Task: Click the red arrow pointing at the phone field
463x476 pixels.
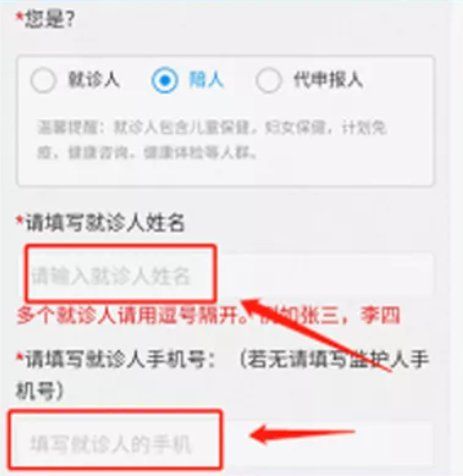Action: click(302, 433)
